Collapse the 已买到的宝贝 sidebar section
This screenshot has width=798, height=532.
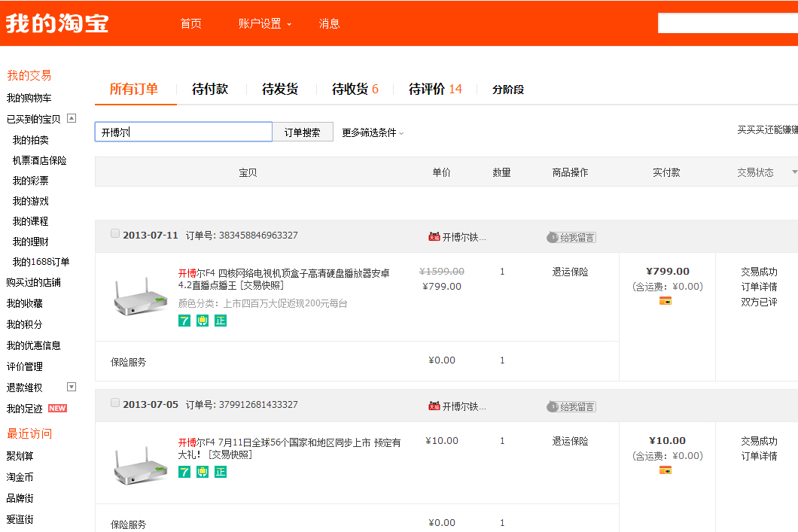click(72, 118)
